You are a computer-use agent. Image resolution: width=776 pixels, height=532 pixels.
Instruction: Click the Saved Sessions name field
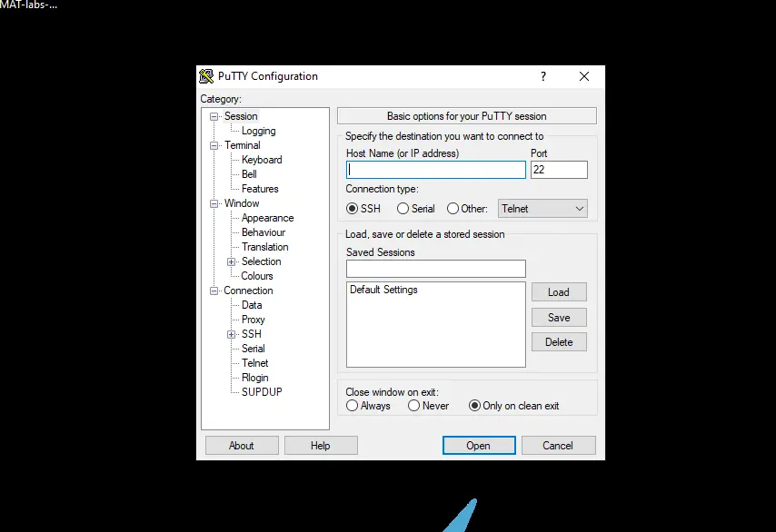pos(435,269)
